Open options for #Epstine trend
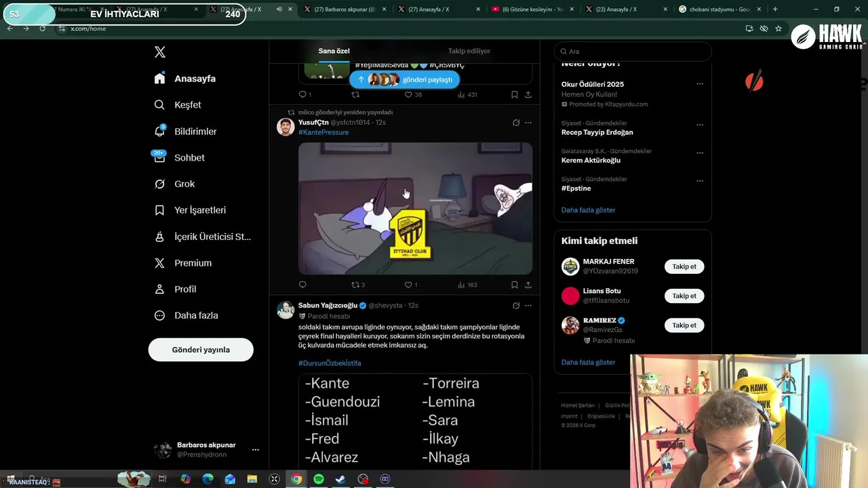The image size is (868, 488). 700,181
